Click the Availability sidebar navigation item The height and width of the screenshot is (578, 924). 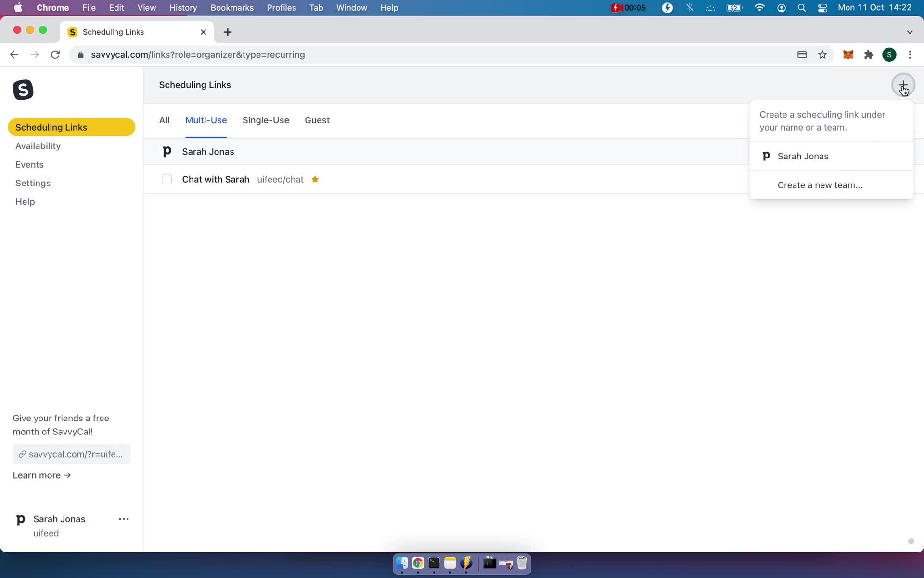(x=38, y=146)
